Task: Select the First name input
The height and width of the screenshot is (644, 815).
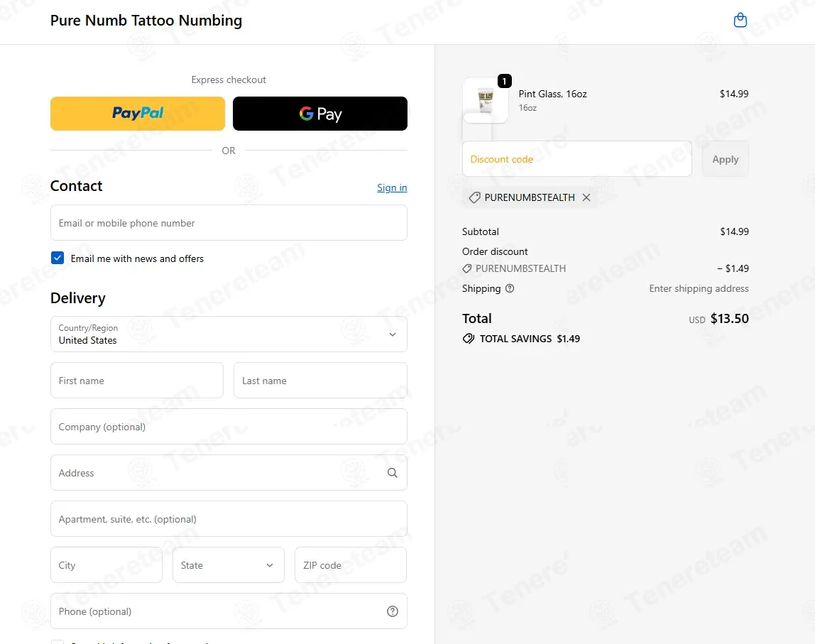Action: tap(137, 381)
